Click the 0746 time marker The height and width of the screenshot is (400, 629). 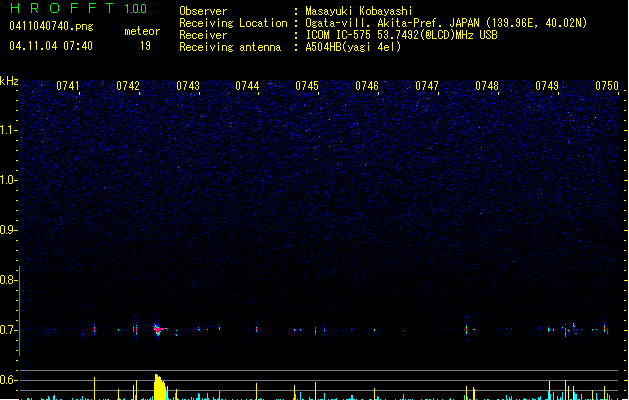pos(367,86)
